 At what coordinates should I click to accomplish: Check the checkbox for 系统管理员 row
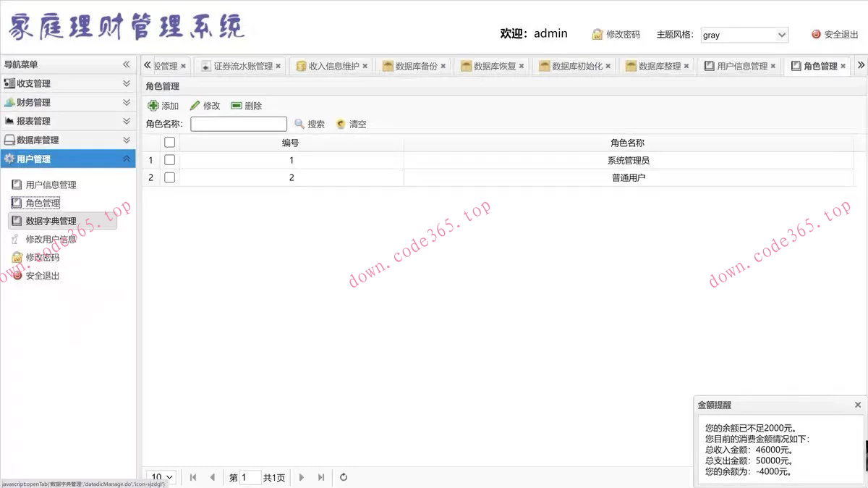click(x=169, y=160)
